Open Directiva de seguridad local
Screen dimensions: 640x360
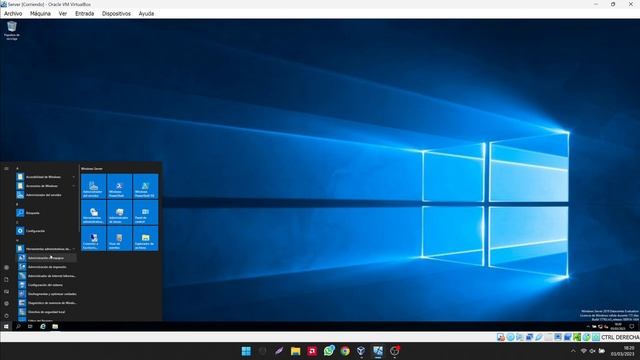point(46,312)
